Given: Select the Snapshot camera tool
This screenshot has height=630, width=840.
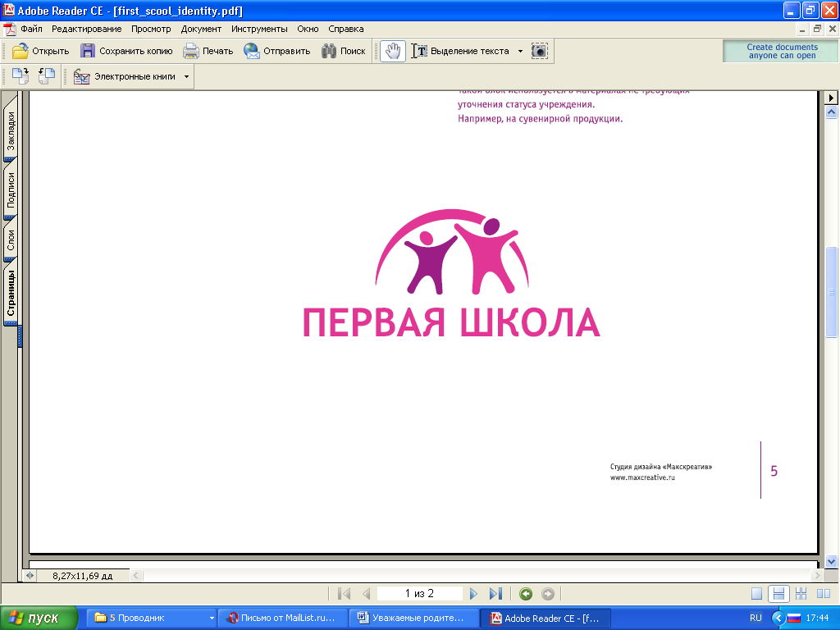Looking at the screenshot, I should point(540,51).
